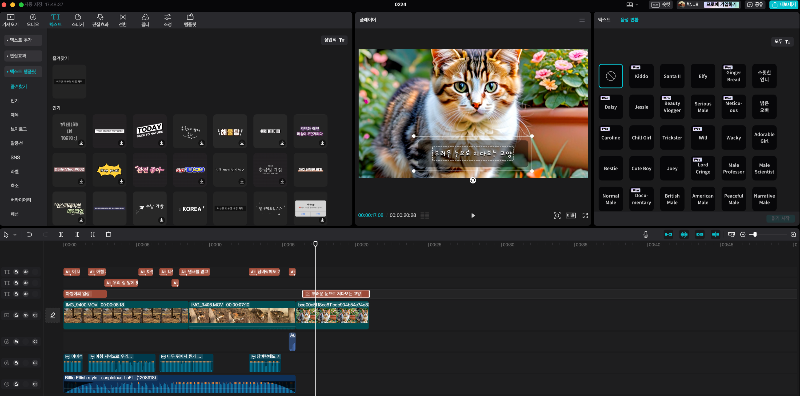The image size is (800, 396).
Task: Click the rotate handle below text box in preview
Action: pyautogui.click(x=473, y=180)
